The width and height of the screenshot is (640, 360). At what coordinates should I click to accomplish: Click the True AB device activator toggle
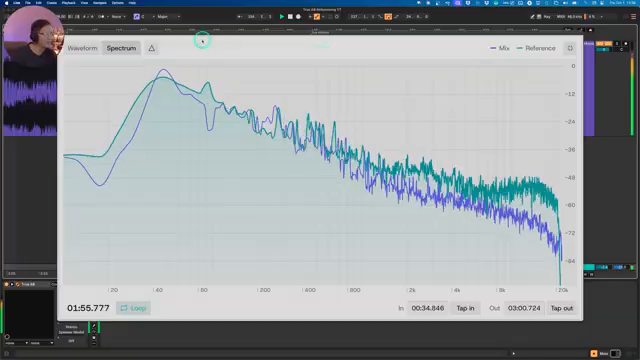[7, 284]
